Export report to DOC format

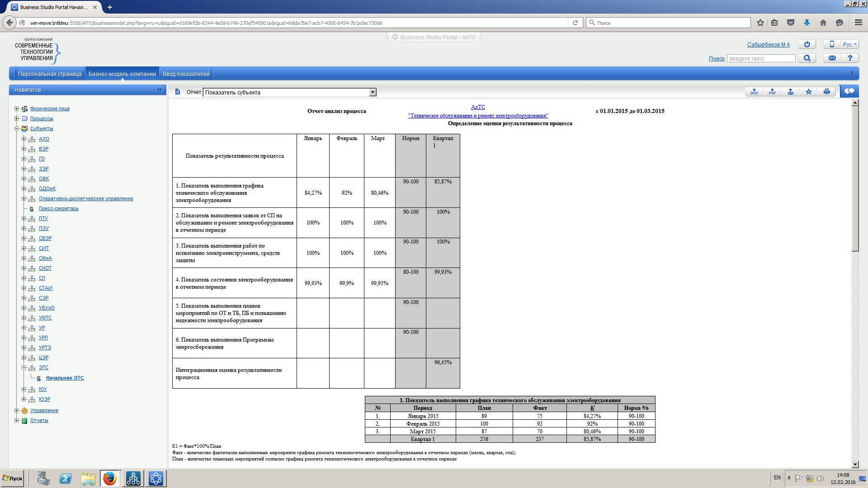point(754,92)
